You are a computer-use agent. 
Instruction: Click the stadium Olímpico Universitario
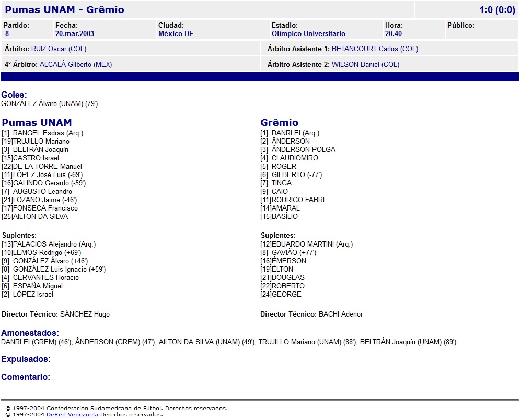[308, 33]
